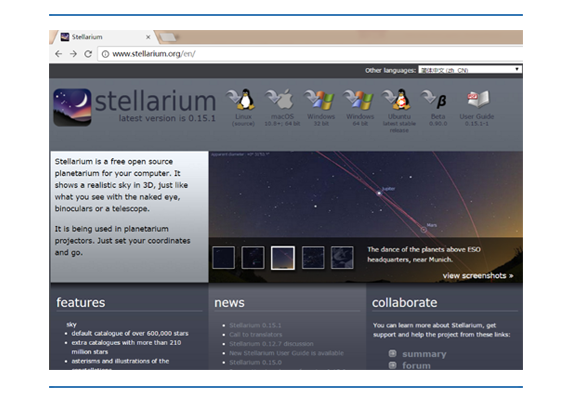
Task: Download the Windows 64 bit installer icon
Action: [x=359, y=99]
